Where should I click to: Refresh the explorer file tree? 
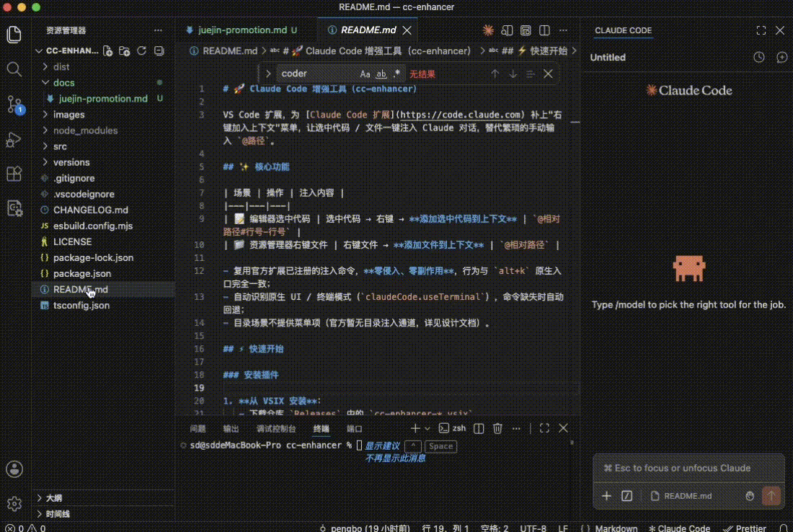141,50
